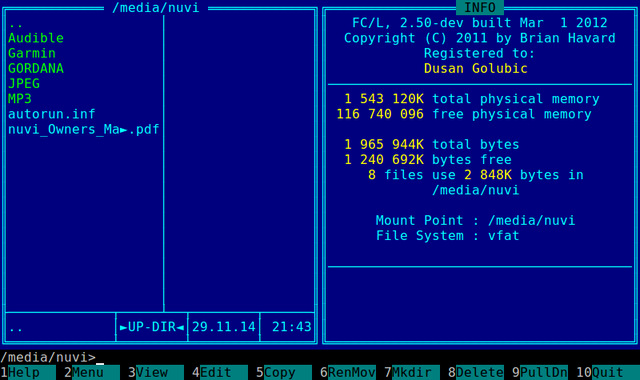Select the JPEG folder
This screenshot has width=640, height=380.
24,84
